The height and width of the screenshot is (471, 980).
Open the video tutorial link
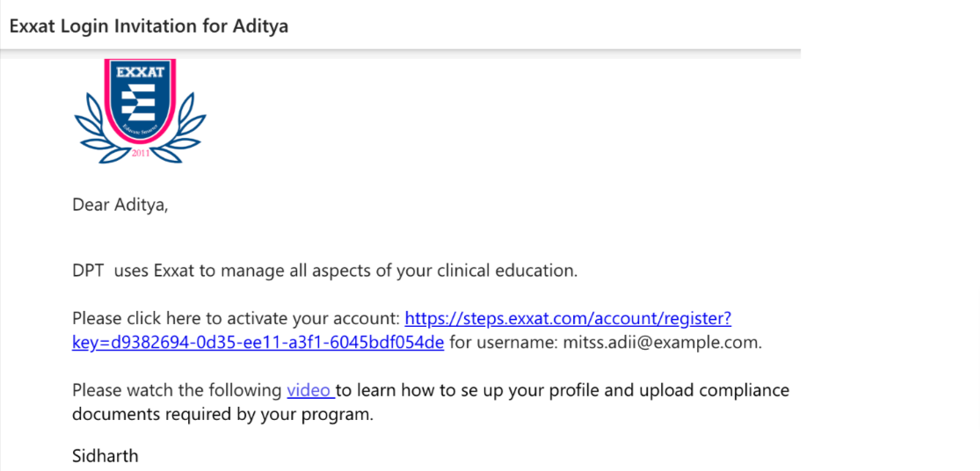coord(309,390)
